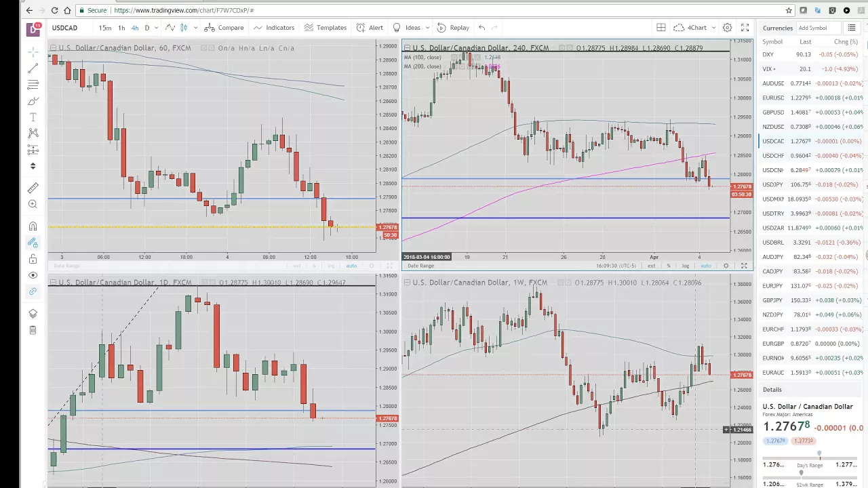Open chart settings gear
Screen dimensions: 868x488
tap(727, 28)
